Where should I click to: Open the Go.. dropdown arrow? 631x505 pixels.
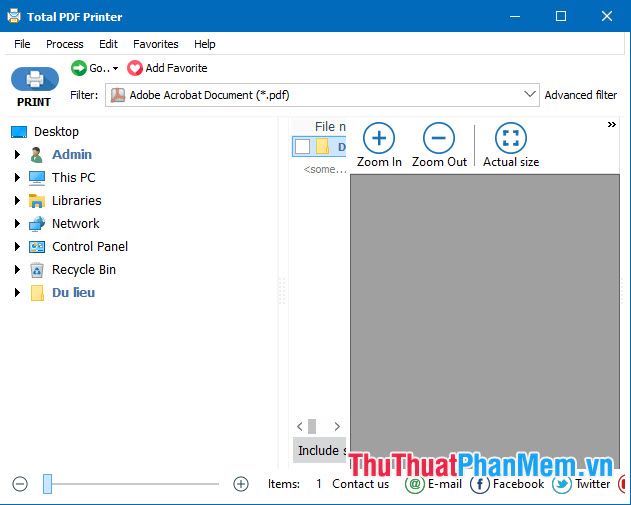tap(115, 68)
